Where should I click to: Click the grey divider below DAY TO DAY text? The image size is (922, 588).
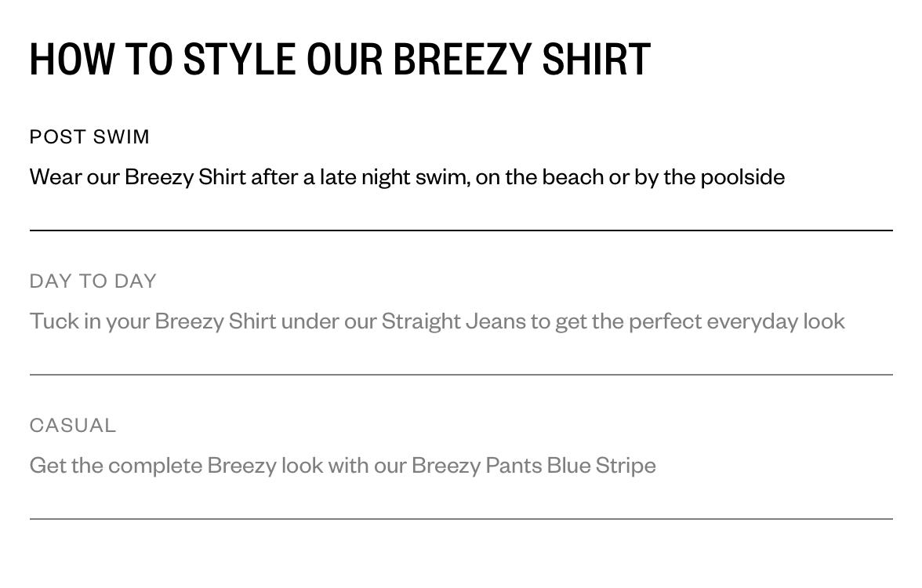[461, 375]
